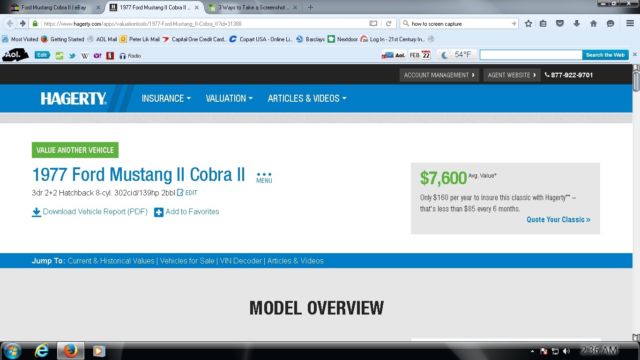The height and width of the screenshot is (360, 640).
Task: Expand the Articles & Videos dropdown
Action: click(x=307, y=98)
